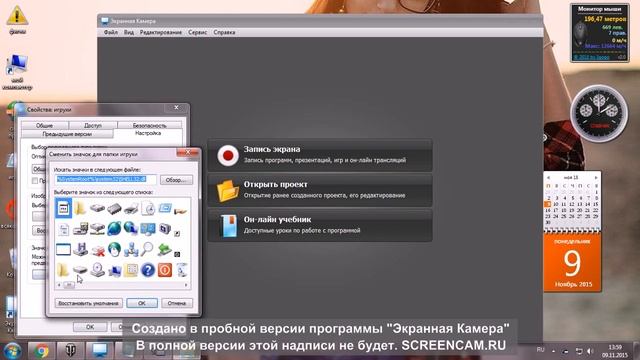Click the analog clock gadget
Viewport: 640px width, 360px height.
point(599,113)
